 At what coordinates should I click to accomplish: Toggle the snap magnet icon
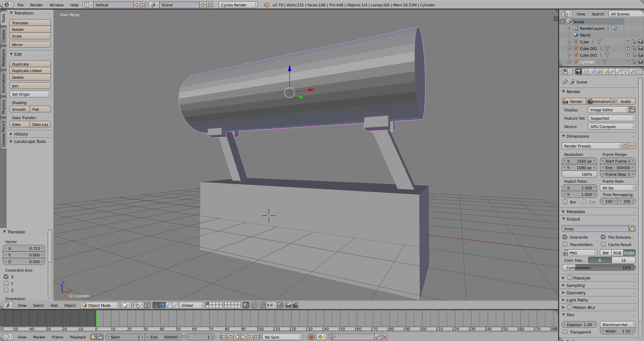tap(262, 305)
